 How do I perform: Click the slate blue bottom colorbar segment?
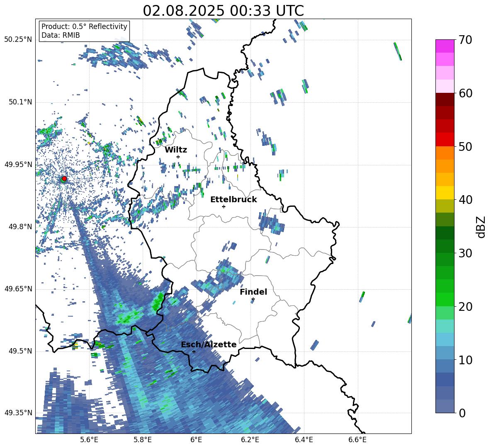[x=445, y=406]
